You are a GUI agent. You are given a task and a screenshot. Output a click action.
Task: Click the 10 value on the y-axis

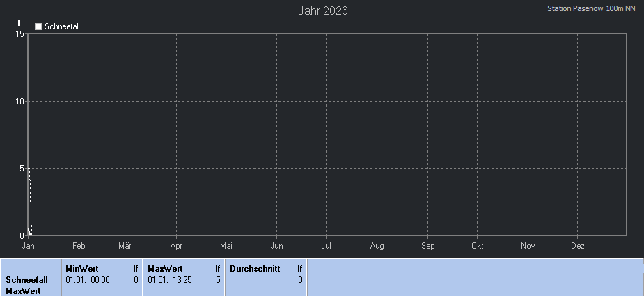pos(20,101)
